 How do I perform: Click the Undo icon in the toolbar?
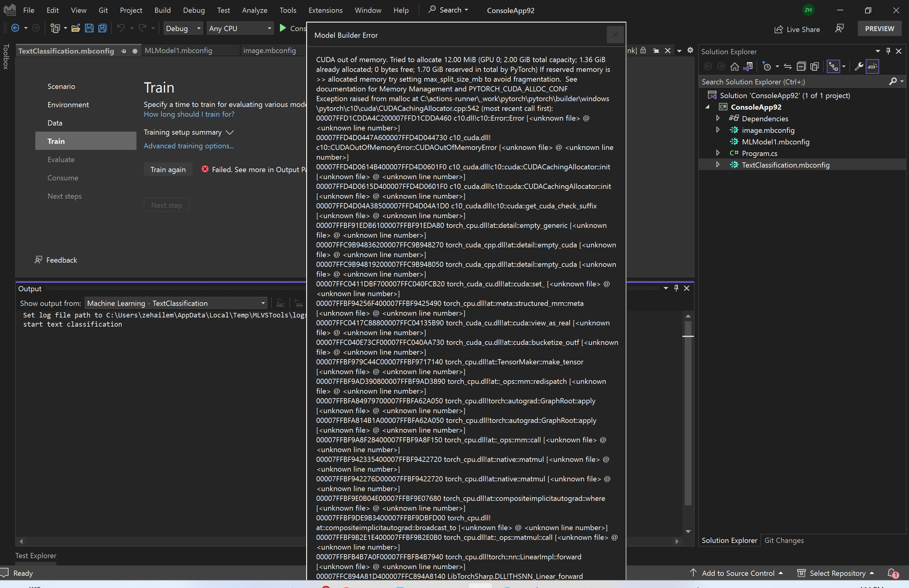click(120, 28)
